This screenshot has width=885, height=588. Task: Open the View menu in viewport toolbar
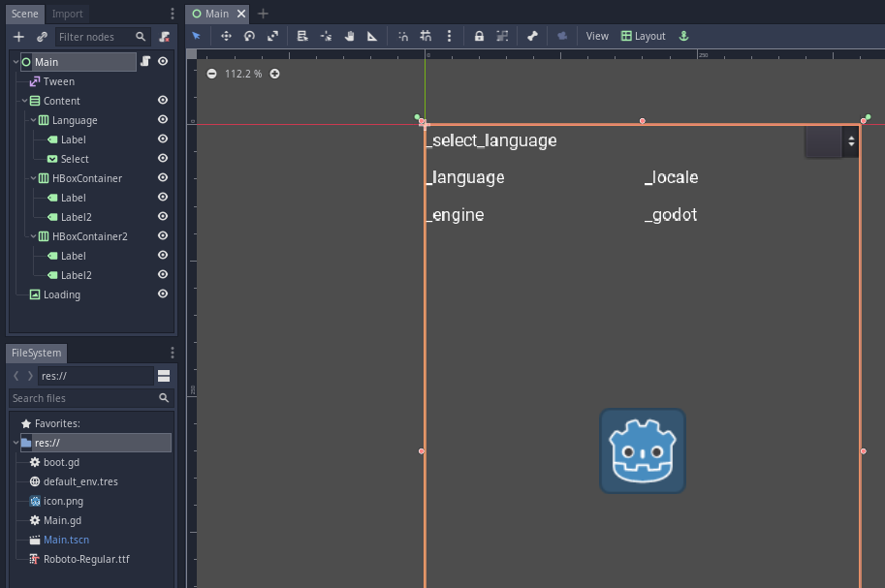[x=597, y=36]
